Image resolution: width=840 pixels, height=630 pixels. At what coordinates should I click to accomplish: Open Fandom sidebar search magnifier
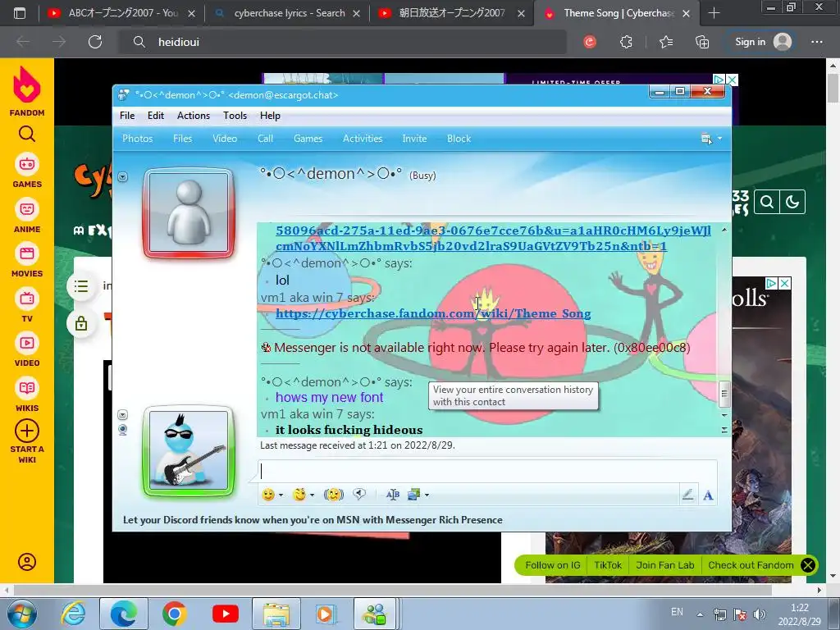coord(27,134)
